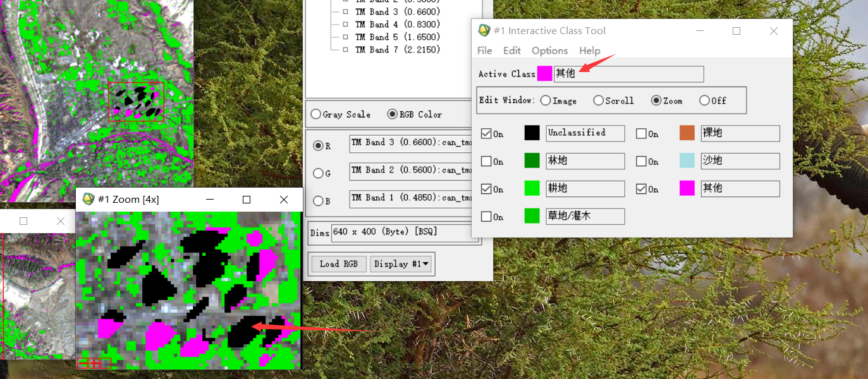Image resolution: width=868 pixels, height=379 pixels.
Task: Click the dark green 林地 color swatch
Action: (532, 160)
